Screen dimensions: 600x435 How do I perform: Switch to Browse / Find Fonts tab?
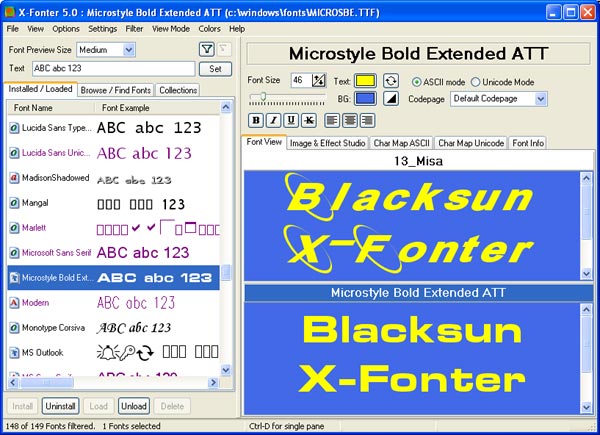click(x=116, y=90)
